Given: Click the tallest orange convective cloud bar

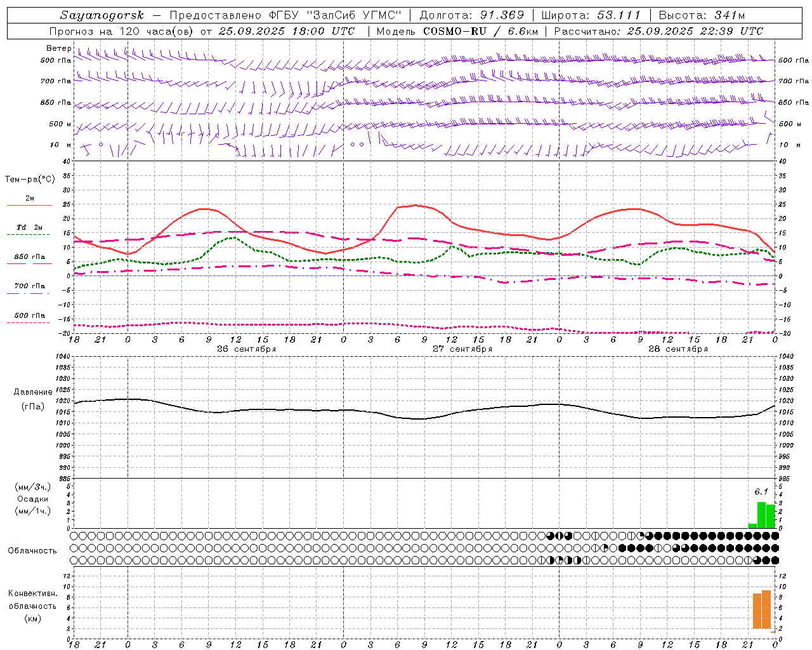Looking at the screenshot, I should click(x=766, y=609).
